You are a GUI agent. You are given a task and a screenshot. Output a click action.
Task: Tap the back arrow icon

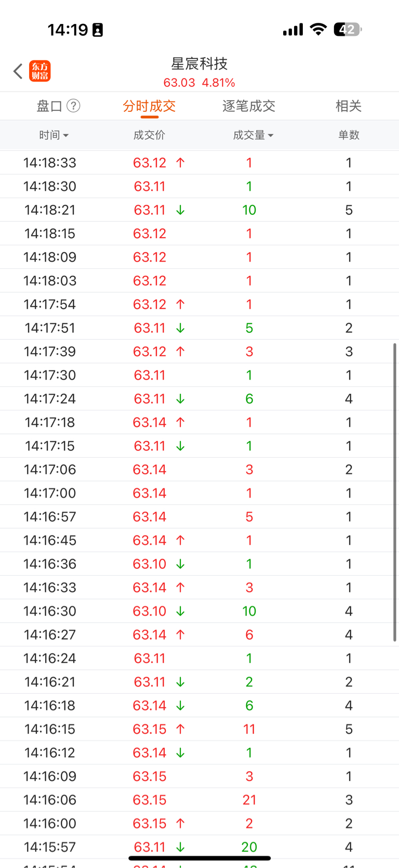click(x=18, y=71)
